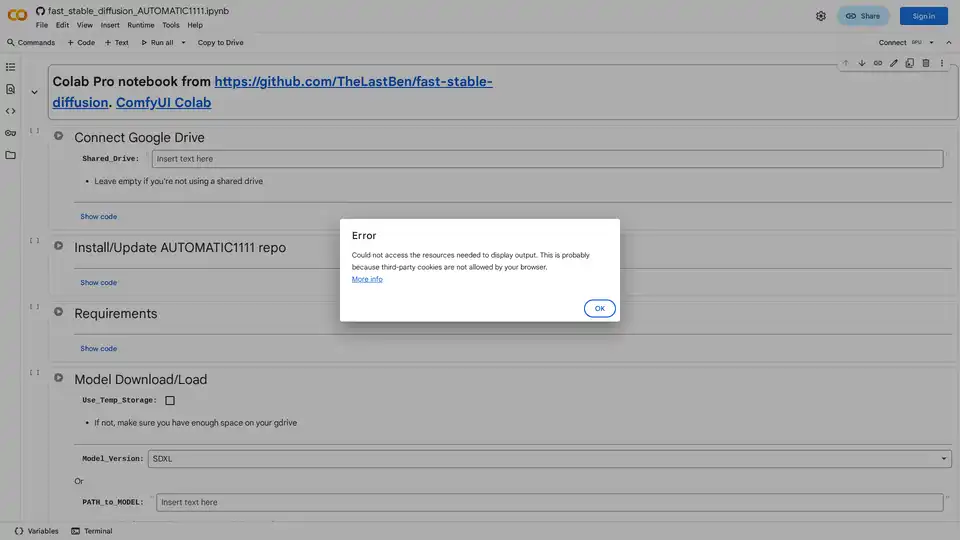
Task: Open the Tools menu
Action: [x=171, y=25]
